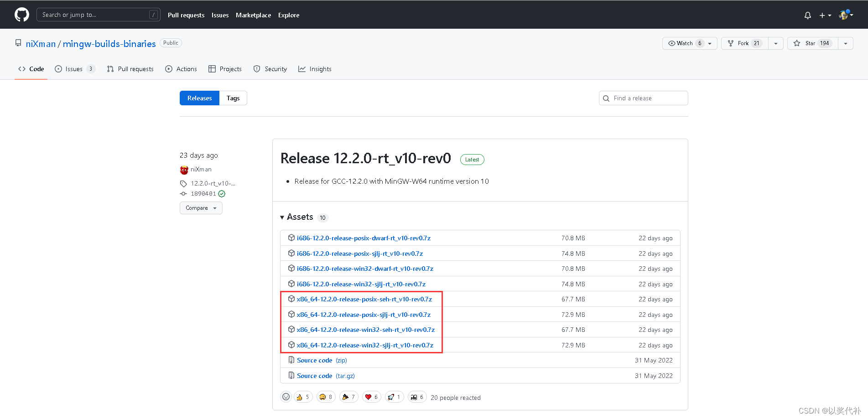
Task: Click the green verified checkmark icon
Action: [x=222, y=194]
